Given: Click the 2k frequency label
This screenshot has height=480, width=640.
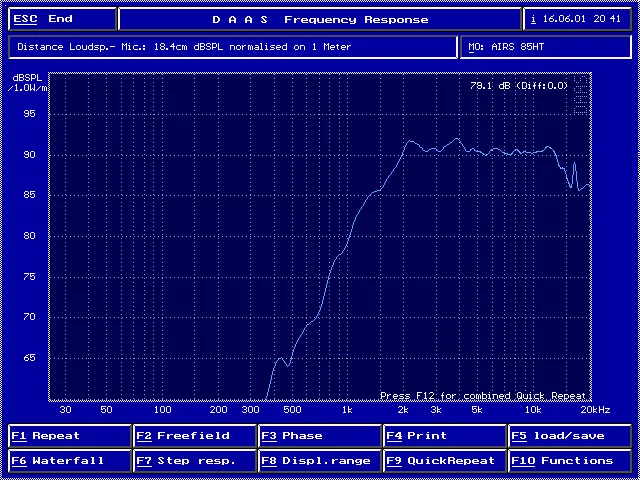Looking at the screenshot, I should coord(403,410).
